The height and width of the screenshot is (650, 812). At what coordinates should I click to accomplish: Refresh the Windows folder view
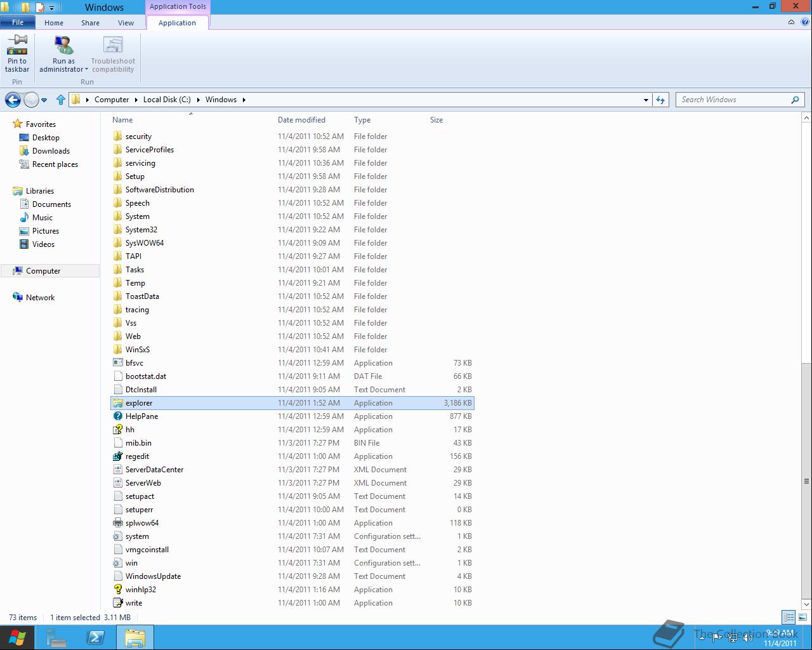(x=660, y=100)
